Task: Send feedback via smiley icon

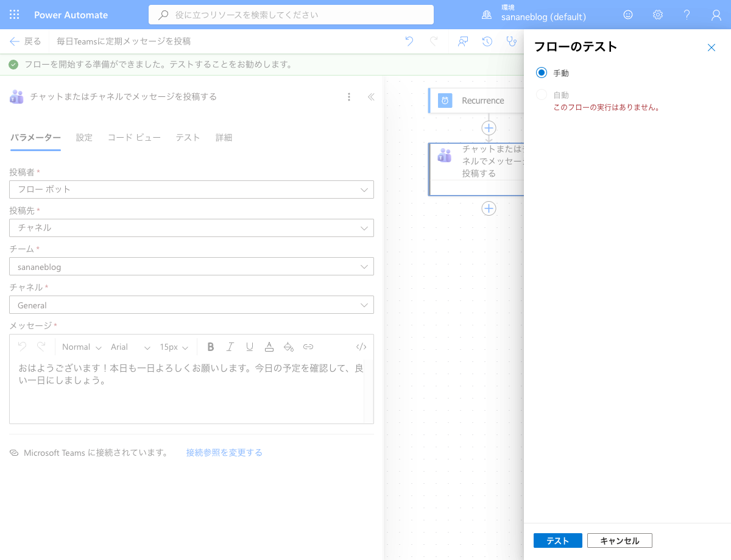Action: tap(628, 15)
